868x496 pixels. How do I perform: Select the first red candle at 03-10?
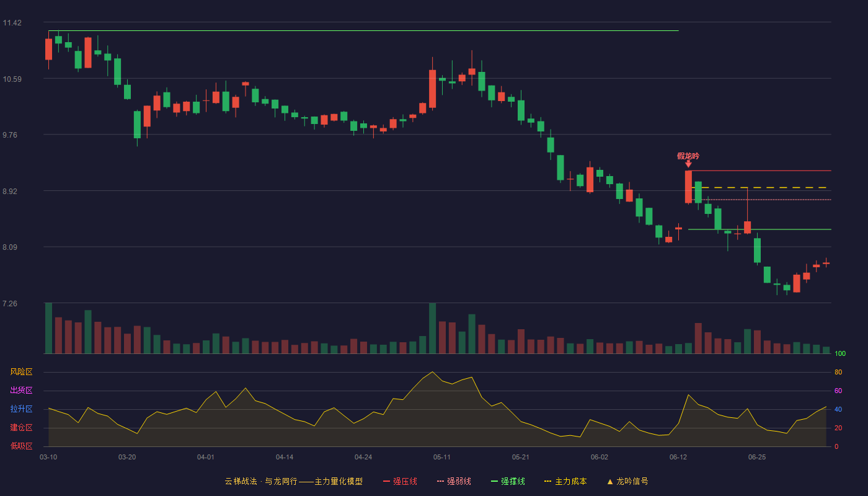tap(48, 49)
